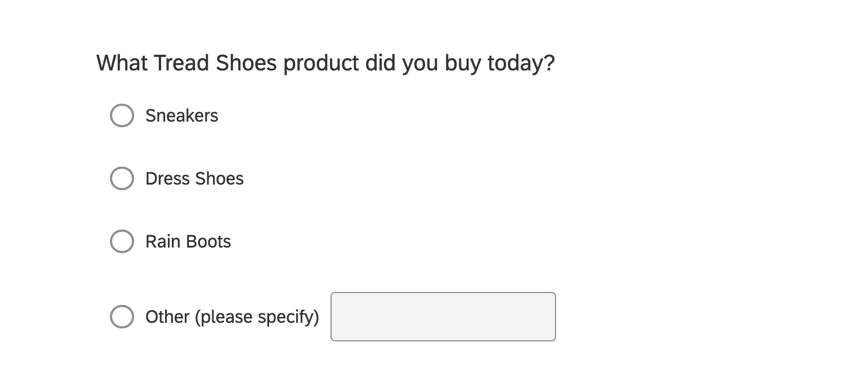Mark the circle next to Other
This screenshot has width=850, height=375.
(x=122, y=316)
